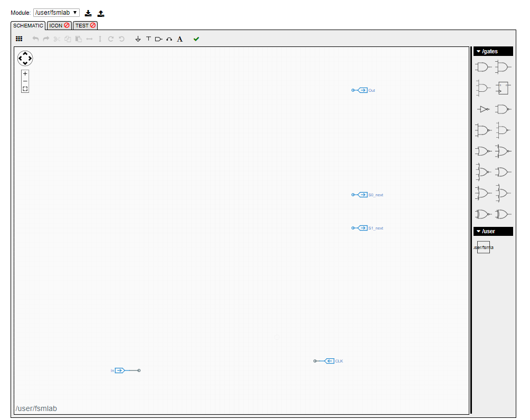Select the text label A tool on the toolbar
Image resolution: width=530 pixels, height=420 pixels.
[x=180, y=39]
